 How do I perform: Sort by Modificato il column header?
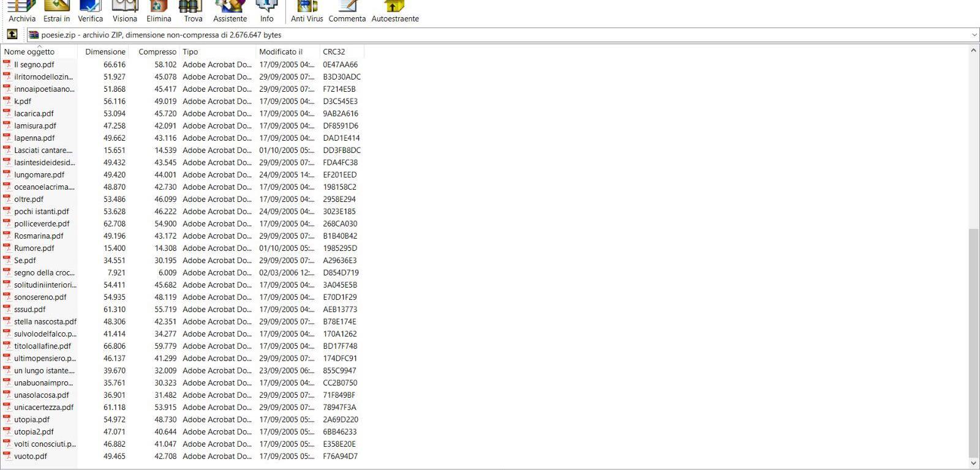click(281, 52)
